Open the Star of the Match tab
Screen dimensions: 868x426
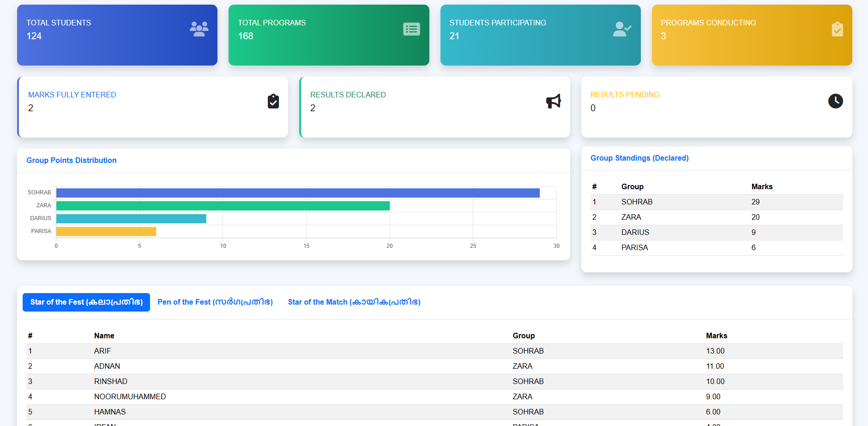pyautogui.click(x=354, y=302)
